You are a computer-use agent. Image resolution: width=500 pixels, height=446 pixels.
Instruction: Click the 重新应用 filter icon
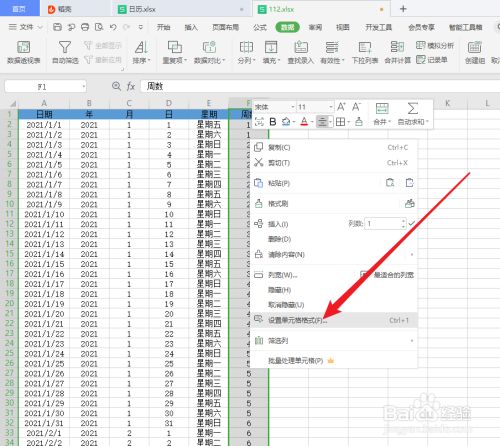coord(88,60)
